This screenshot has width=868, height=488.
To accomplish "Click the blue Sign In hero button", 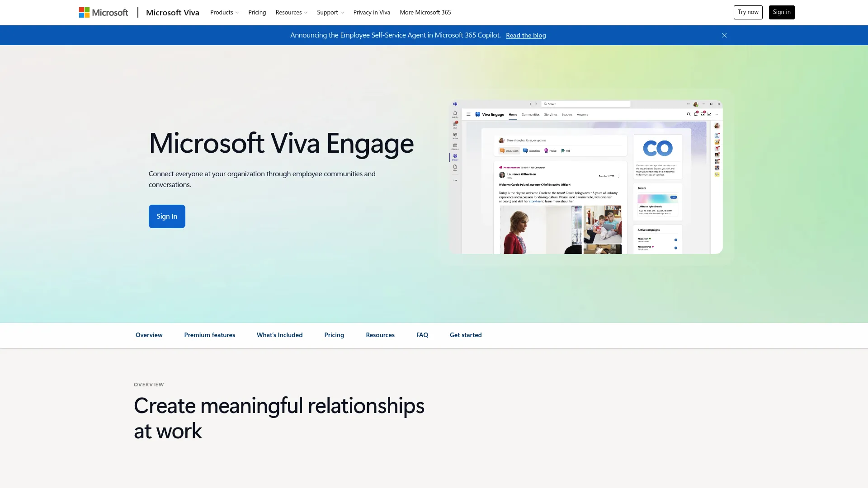I will tap(167, 216).
